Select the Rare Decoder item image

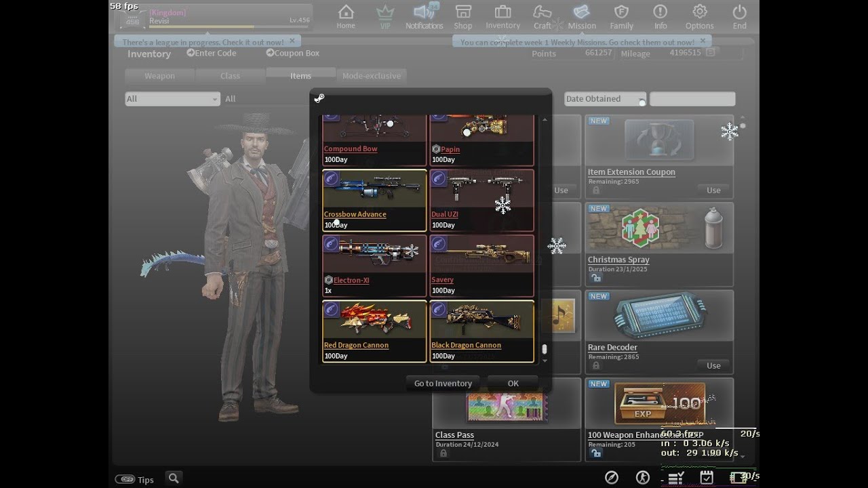pyautogui.click(x=659, y=316)
